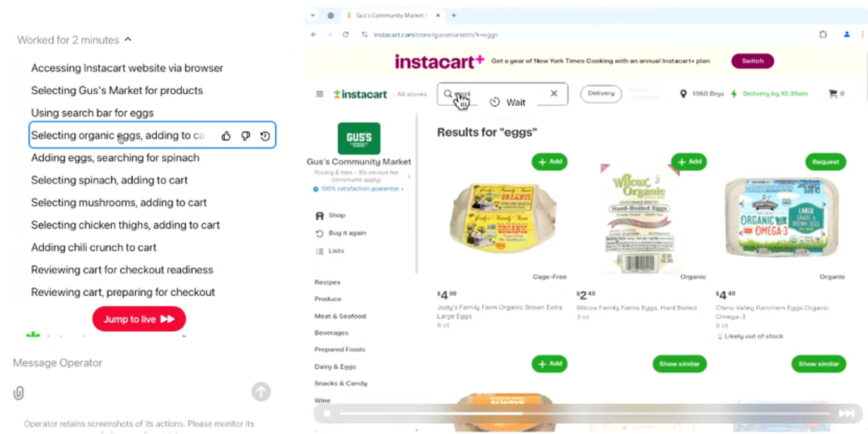Click the replay history icon on selected step

[x=265, y=136]
